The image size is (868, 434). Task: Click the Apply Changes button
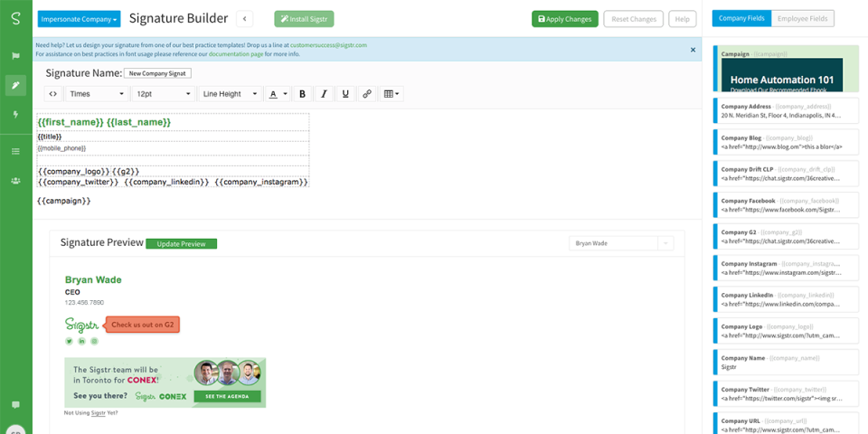point(564,19)
